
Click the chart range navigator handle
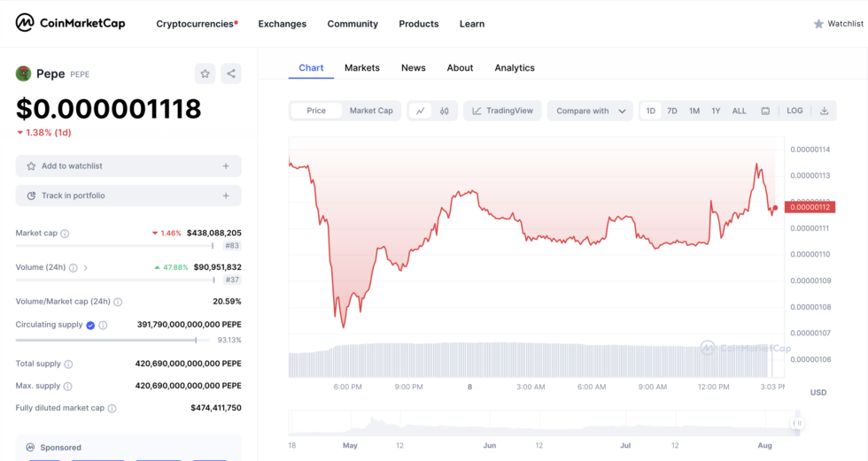pyautogui.click(x=797, y=423)
